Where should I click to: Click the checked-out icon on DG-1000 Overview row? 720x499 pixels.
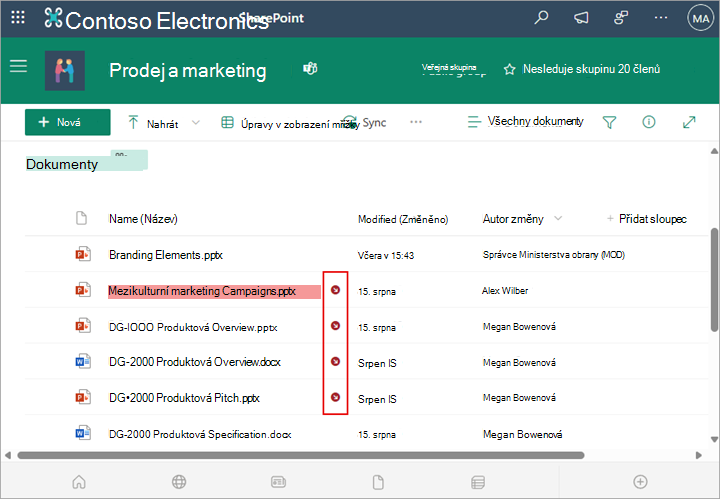[336, 325]
